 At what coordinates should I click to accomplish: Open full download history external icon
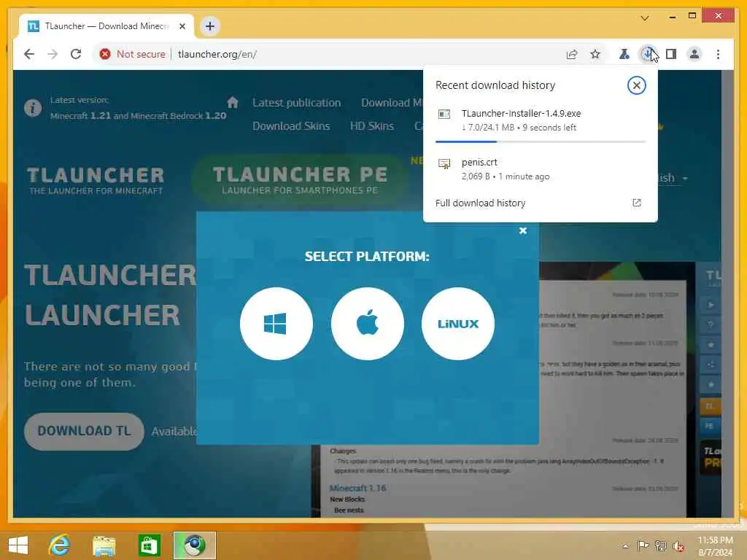coord(636,203)
